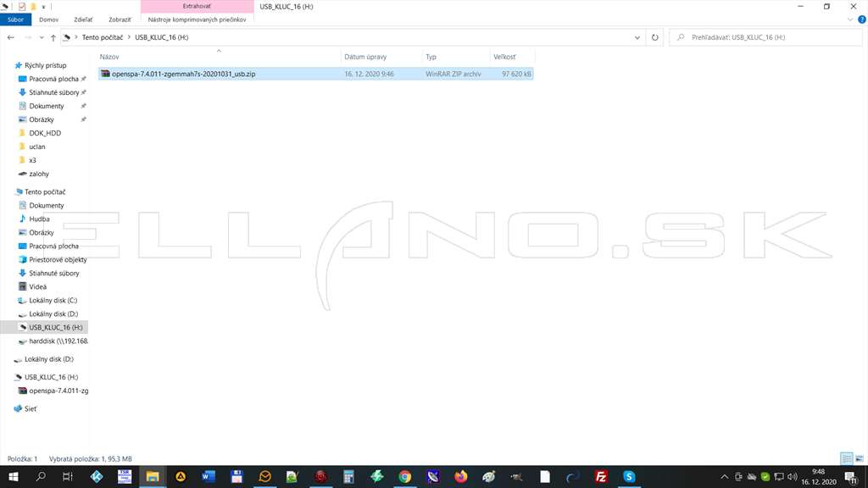Open the orange mail client on taskbar
The width and height of the screenshot is (868, 488).
[x=264, y=476]
